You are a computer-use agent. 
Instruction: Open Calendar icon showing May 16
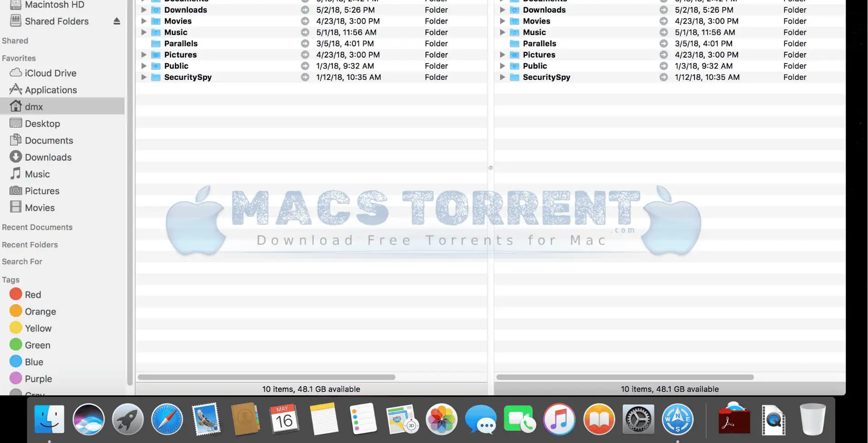(x=284, y=419)
